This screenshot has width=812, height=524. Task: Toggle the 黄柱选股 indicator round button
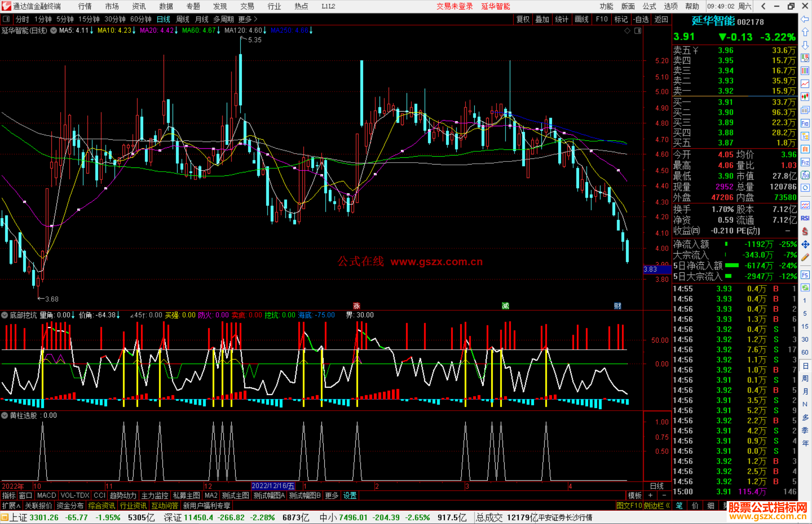5,415
